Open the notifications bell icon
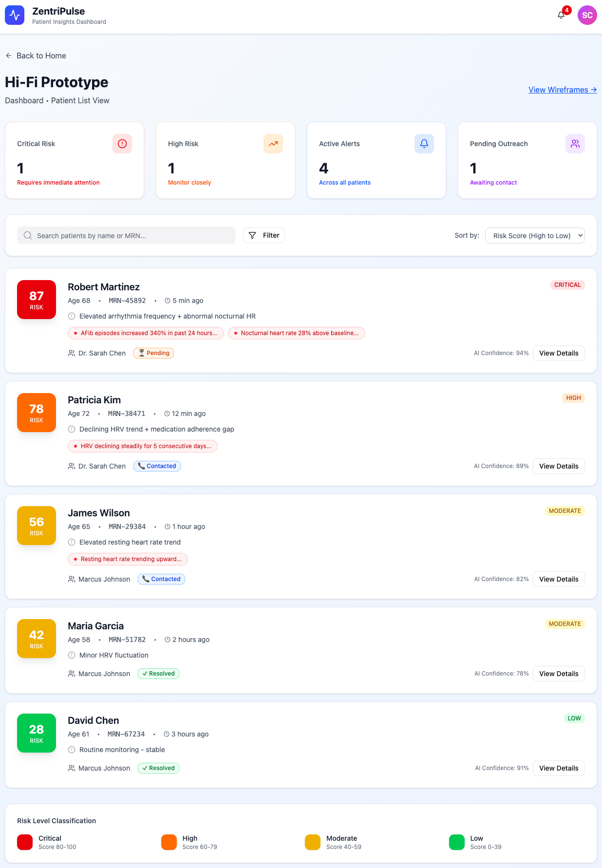This screenshot has width=602, height=868. (x=561, y=15)
